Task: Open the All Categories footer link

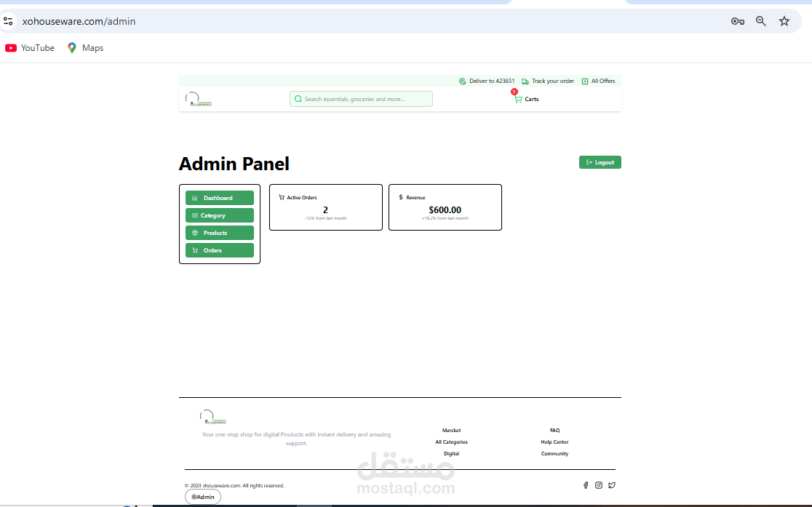Action: 452,442
